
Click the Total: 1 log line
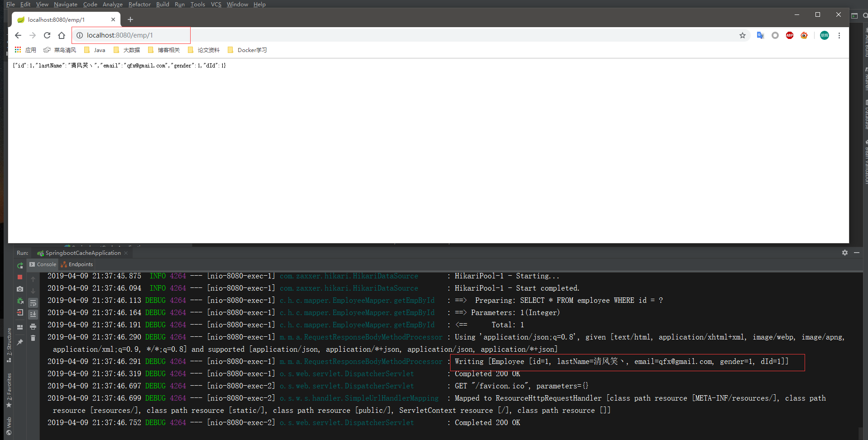point(489,325)
